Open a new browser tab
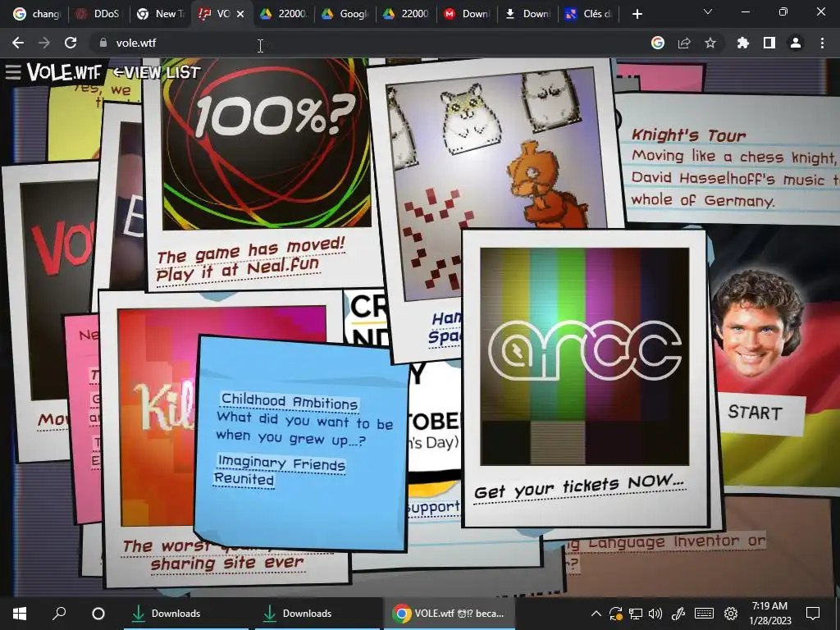This screenshot has height=630, width=840. click(637, 14)
